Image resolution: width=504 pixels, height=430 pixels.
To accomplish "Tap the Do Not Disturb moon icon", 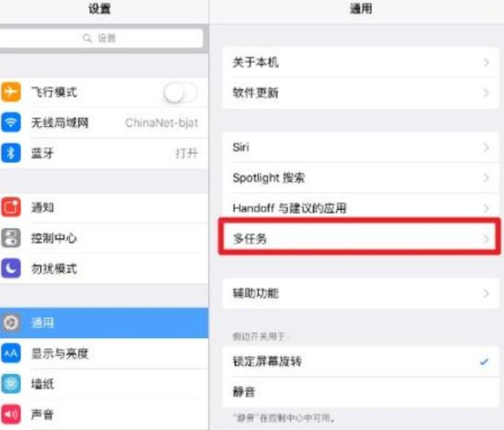I will point(11,268).
